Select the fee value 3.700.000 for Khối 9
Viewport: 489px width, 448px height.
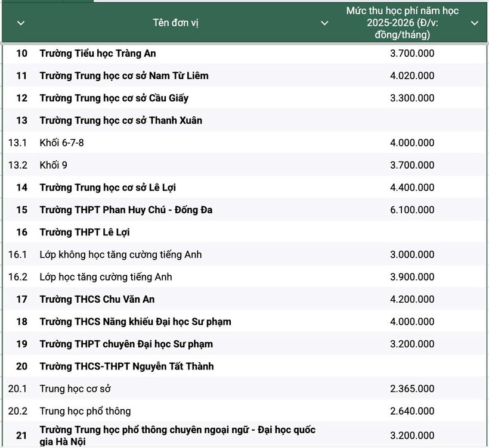click(411, 164)
